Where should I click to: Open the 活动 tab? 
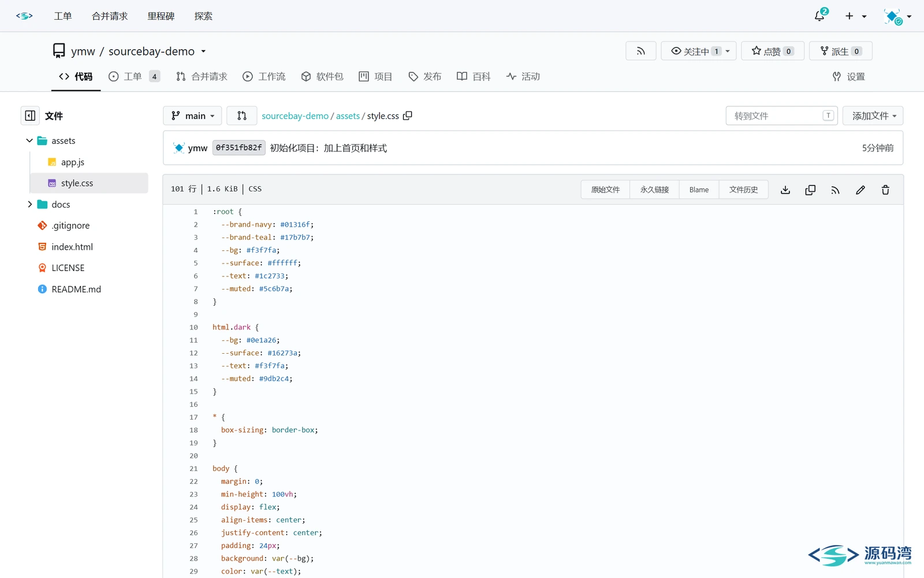click(x=523, y=76)
